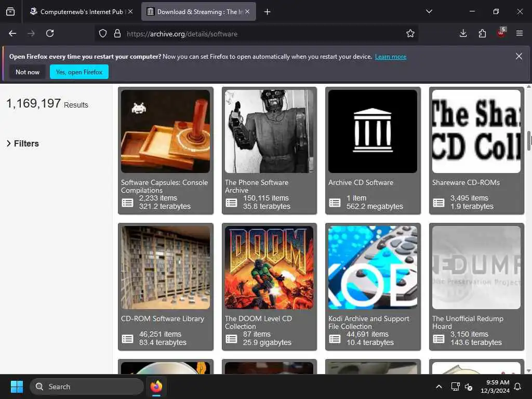This screenshot has height=399, width=532.
Task: Click the list icon on Software Capsules card
Action: (128, 203)
